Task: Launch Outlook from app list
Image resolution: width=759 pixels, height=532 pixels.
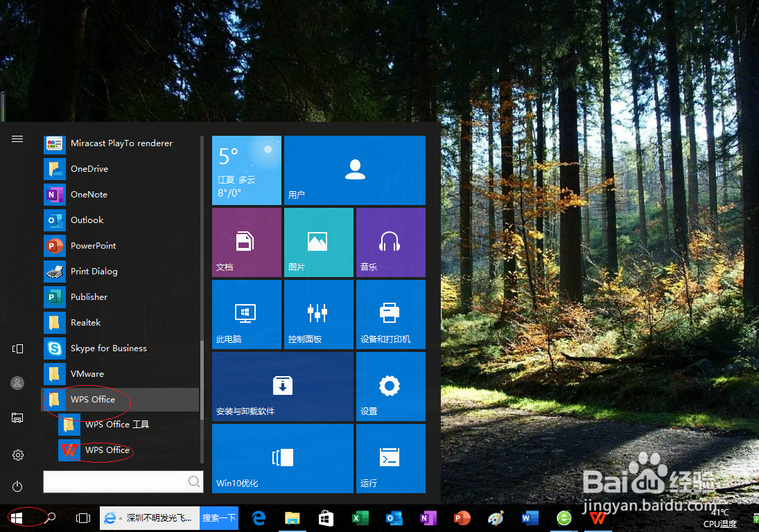Action: point(121,220)
